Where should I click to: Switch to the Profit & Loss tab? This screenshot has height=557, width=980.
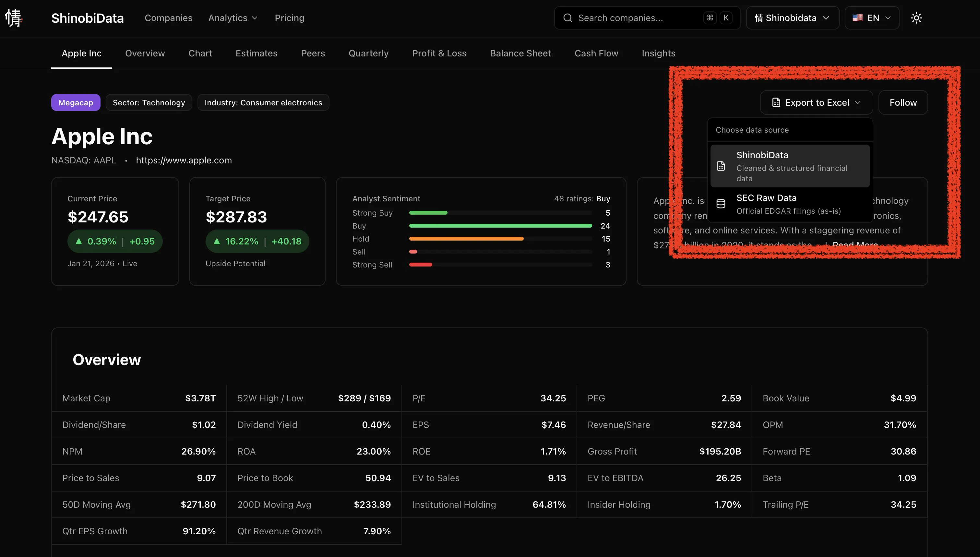pyautogui.click(x=439, y=53)
